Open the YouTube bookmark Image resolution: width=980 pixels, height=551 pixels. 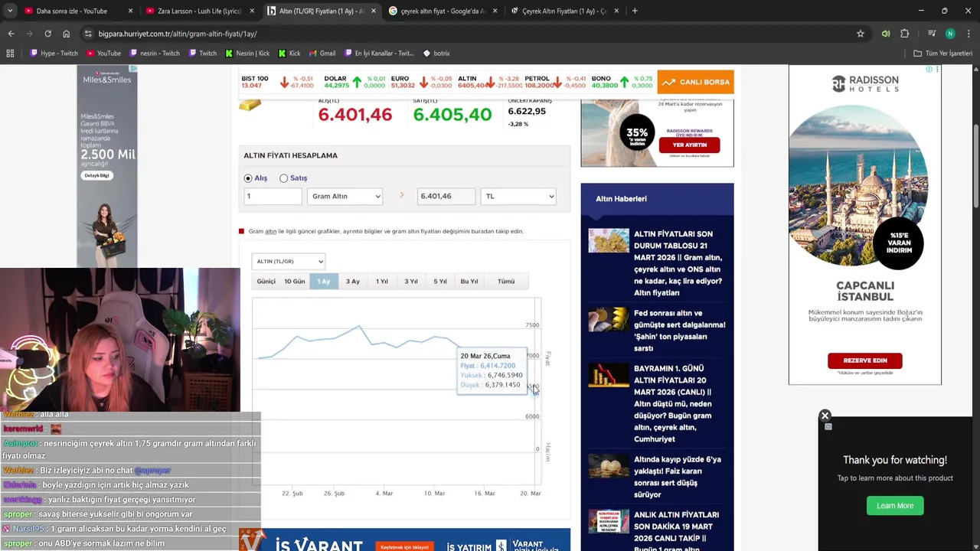pyautogui.click(x=103, y=54)
